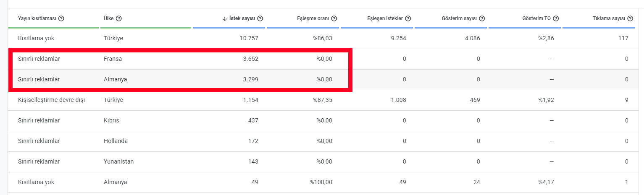Click the %4,17 impression CTR value

pyautogui.click(x=546, y=182)
